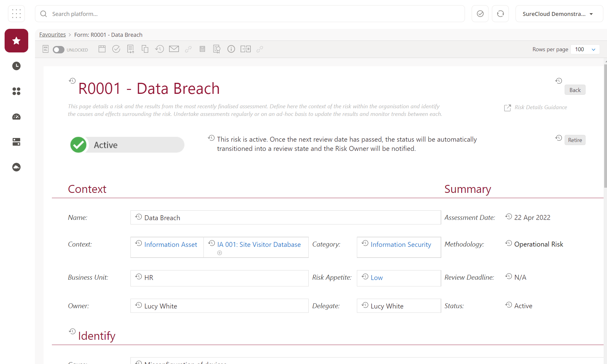
Task: Expand the IA 001: Site Visitor Database context
Action: 219,253
